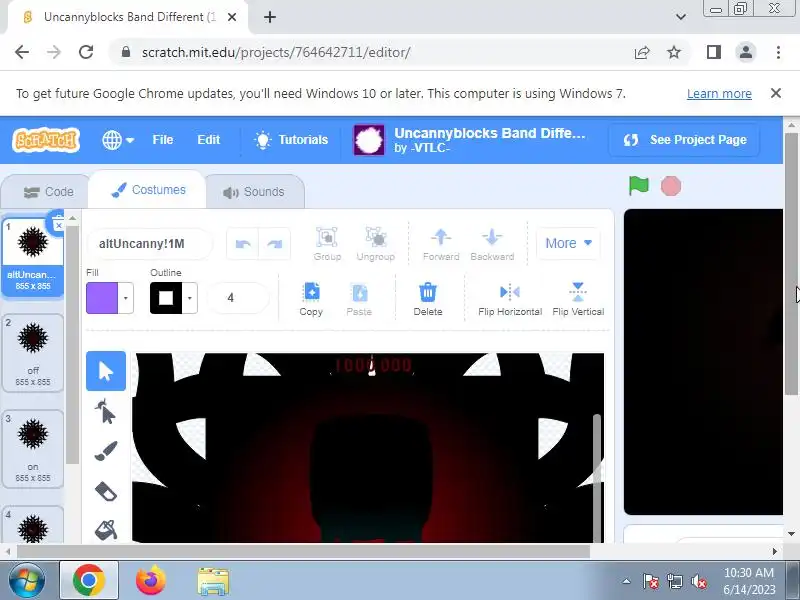800x600 pixels.
Task: Click the muted volume tray icon
Action: (x=699, y=581)
